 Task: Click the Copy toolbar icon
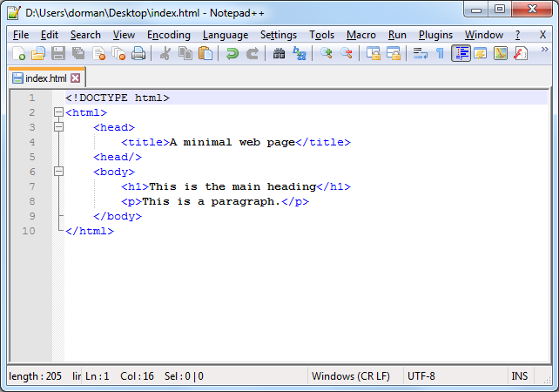pos(185,53)
